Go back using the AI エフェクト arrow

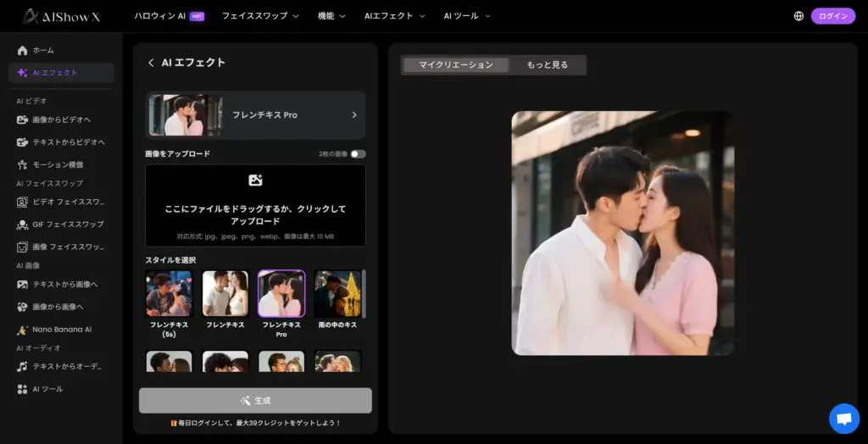(151, 63)
